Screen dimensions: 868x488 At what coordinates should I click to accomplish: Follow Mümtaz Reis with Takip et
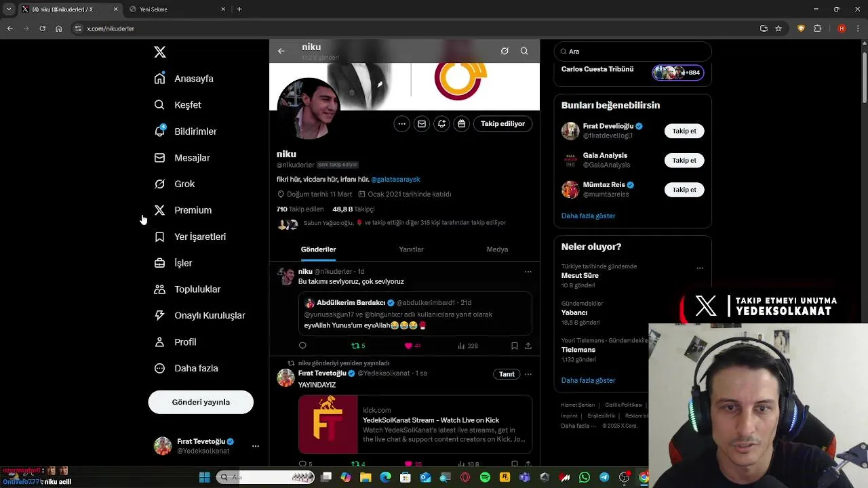point(684,190)
